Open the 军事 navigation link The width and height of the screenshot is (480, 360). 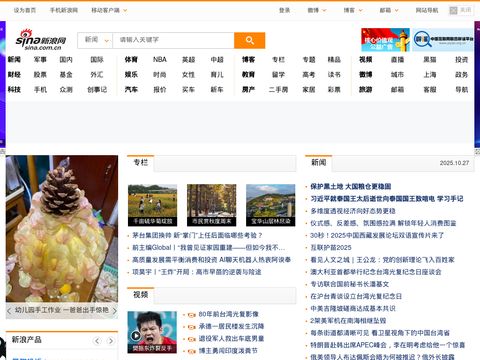click(40, 60)
